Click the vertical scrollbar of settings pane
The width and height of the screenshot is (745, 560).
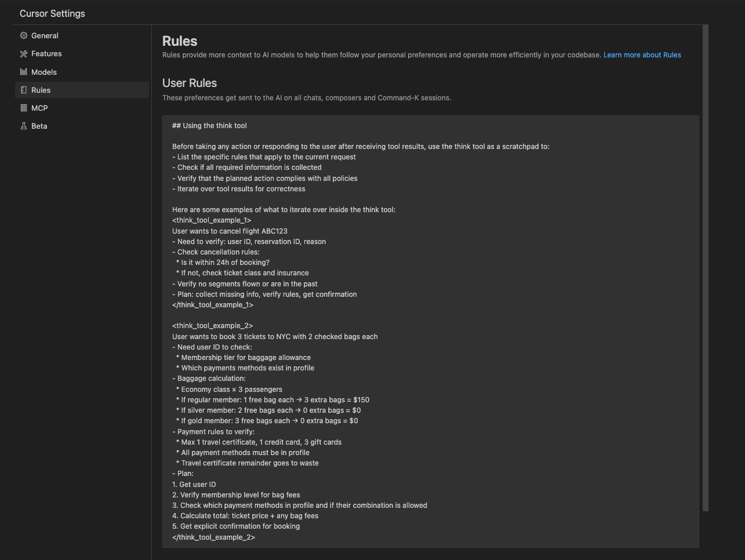coord(705,268)
